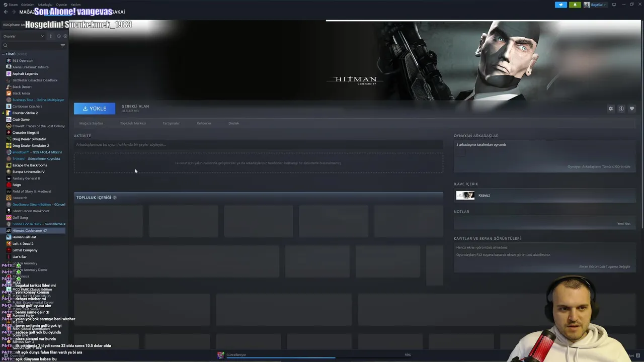644x362 pixels.
Task: Show ready-to-play games play icon
Action: click(x=65, y=36)
